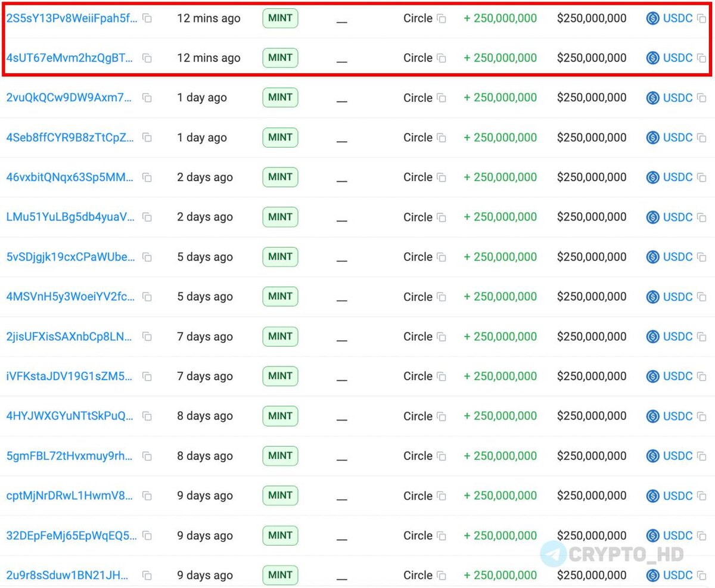Copy signature 5vSDjgjk19cxCPaWUbe
Screen dimensions: 715x588
[147, 257]
